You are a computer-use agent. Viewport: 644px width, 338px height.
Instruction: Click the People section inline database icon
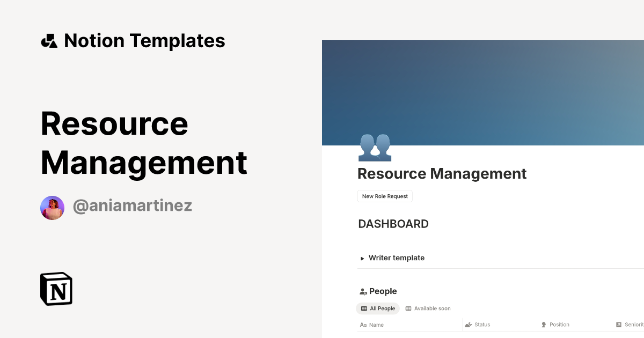tap(362, 291)
